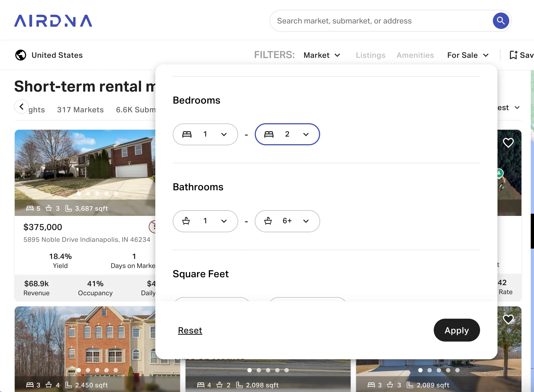534x392 pixels.
Task: Select the Listings filter
Action: pyautogui.click(x=371, y=55)
